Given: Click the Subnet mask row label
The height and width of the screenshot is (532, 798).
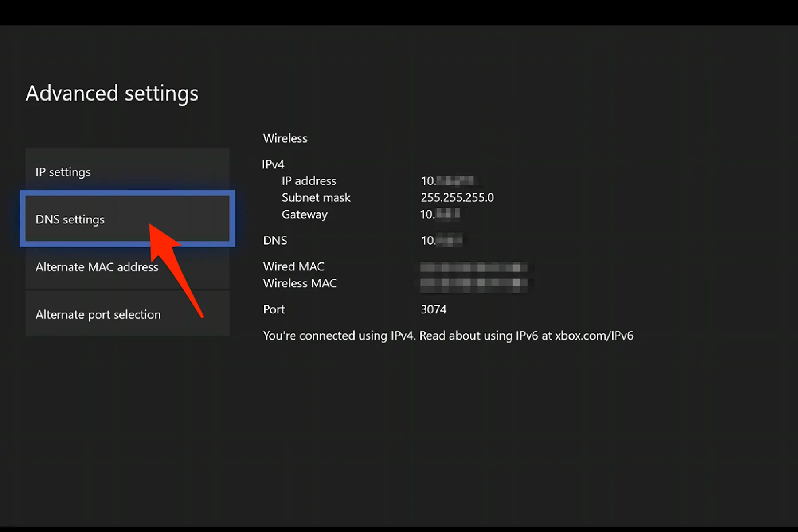Looking at the screenshot, I should pyautogui.click(x=316, y=198).
